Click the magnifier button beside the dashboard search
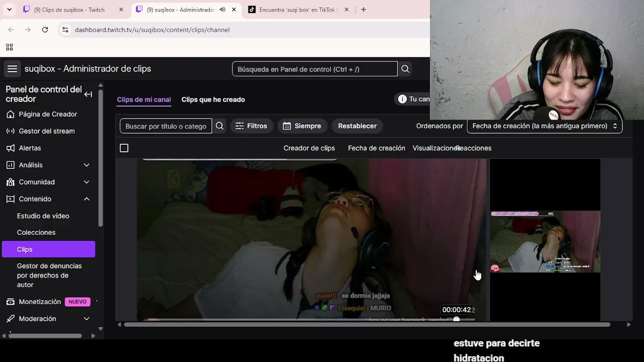Viewport: 644px width, 362px height. 405,69
